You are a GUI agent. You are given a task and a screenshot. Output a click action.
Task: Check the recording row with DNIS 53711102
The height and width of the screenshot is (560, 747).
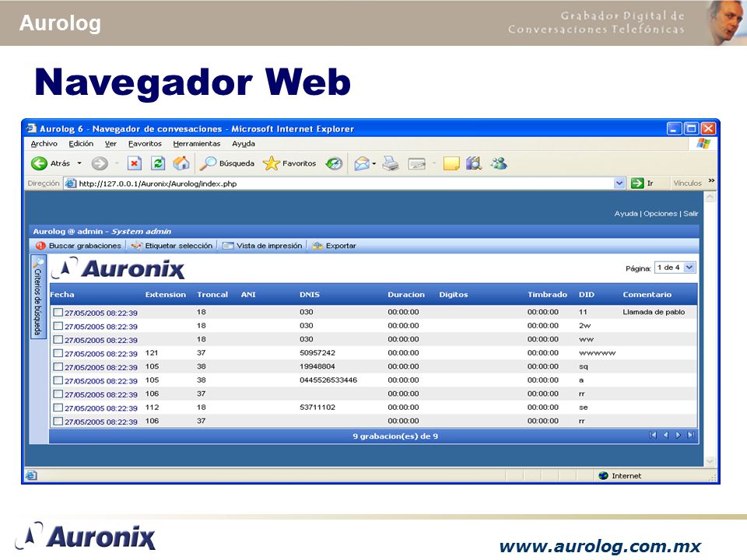[58, 408]
